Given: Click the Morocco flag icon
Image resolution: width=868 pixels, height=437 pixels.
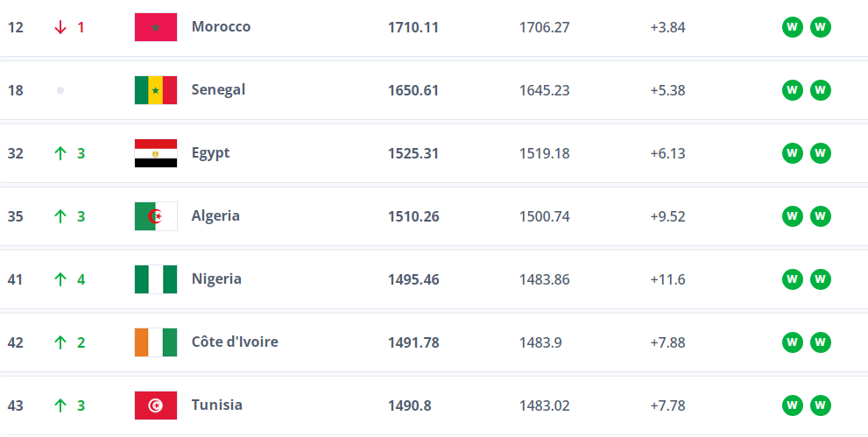Looking at the screenshot, I should tap(156, 27).
